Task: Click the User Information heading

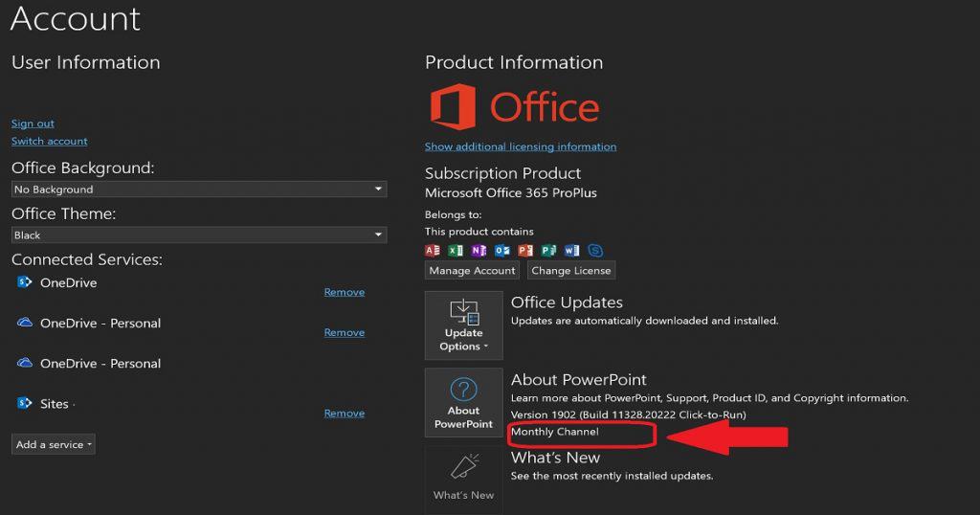Action: [x=85, y=62]
